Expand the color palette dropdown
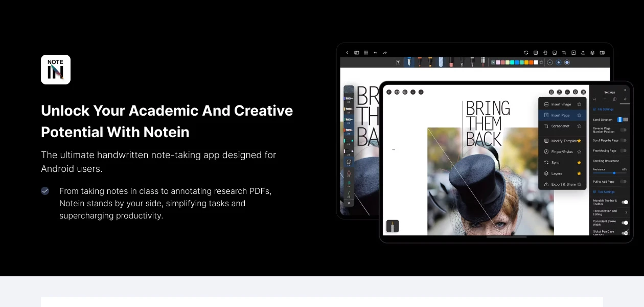The height and width of the screenshot is (307, 644). (493, 62)
